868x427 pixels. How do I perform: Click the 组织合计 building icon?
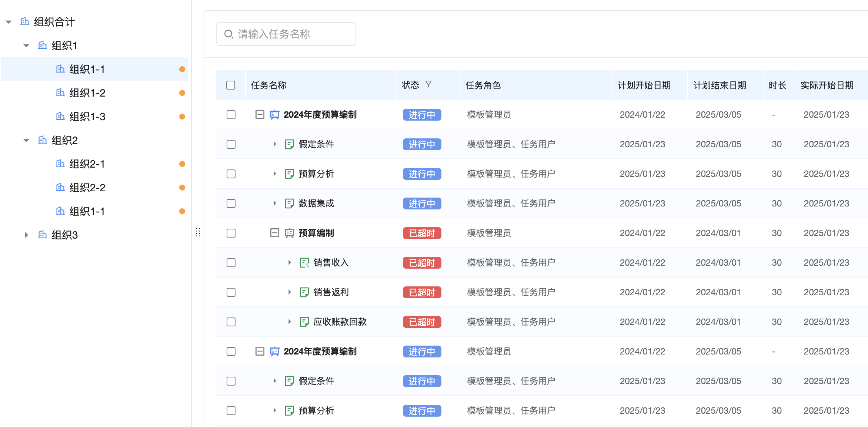[x=24, y=22]
